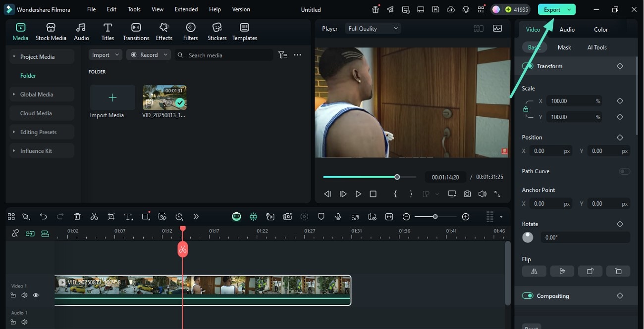Open the Templates panel
644x329 pixels.
(245, 32)
